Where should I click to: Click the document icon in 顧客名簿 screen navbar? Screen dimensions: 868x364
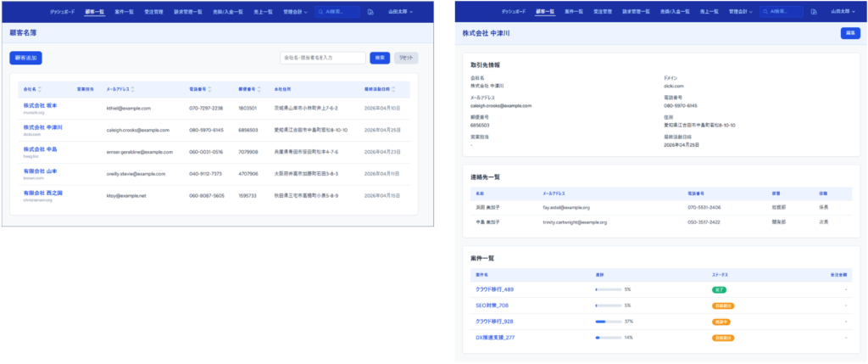370,12
